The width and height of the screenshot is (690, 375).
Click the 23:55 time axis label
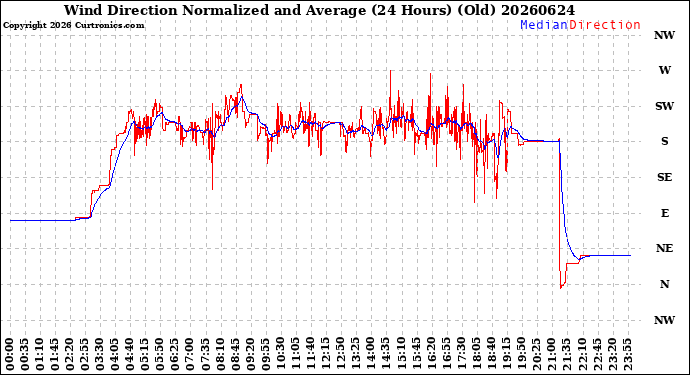pos(627,355)
